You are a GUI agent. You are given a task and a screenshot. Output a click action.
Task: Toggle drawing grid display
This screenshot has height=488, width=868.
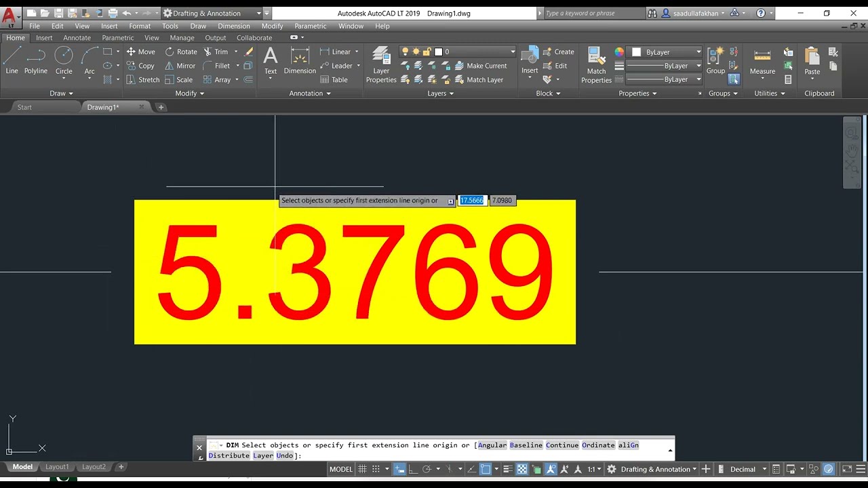(363, 469)
